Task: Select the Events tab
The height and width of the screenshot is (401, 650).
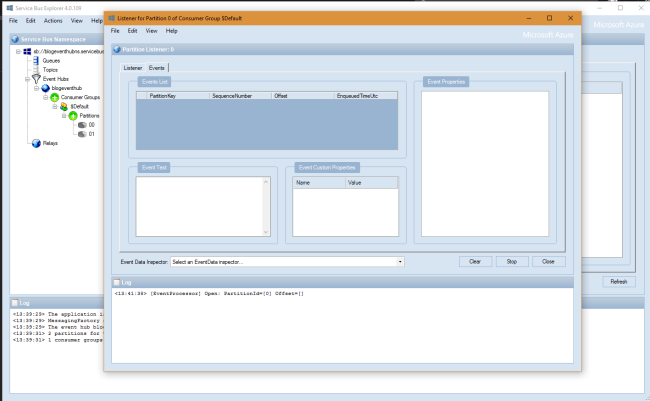Action: point(157,68)
